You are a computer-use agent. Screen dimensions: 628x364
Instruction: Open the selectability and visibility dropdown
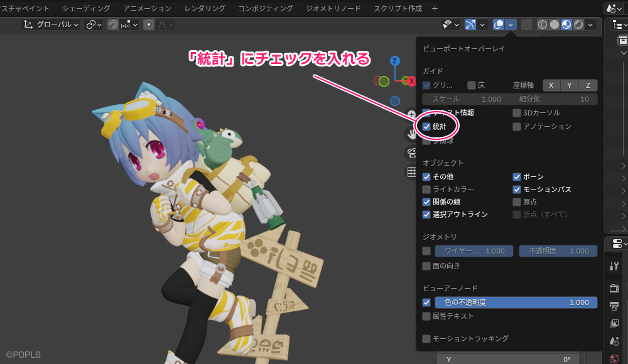coord(450,25)
